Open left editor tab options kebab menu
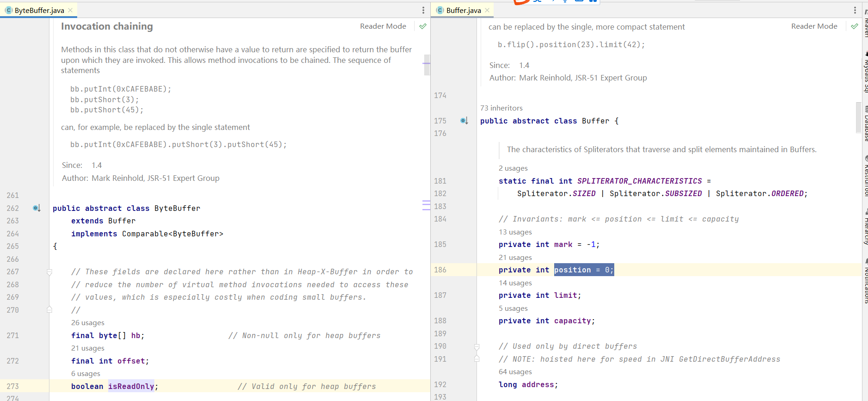 [423, 10]
